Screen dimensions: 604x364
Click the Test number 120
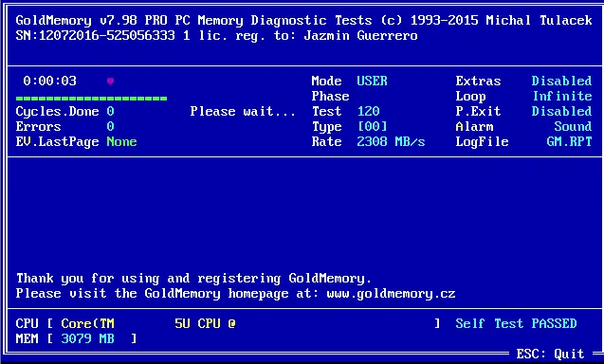(x=369, y=111)
